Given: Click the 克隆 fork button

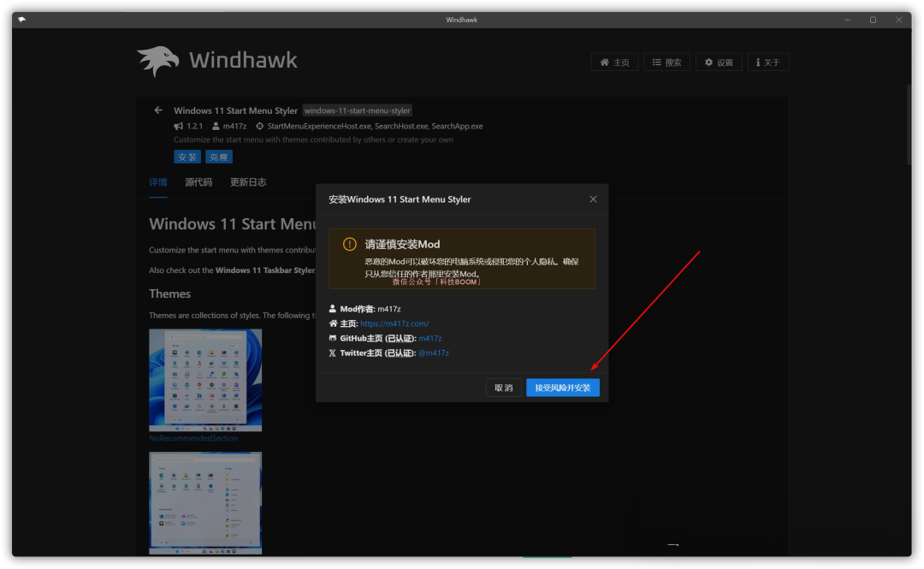Looking at the screenshot, I should pyautogui.click(x=219, y=157).
